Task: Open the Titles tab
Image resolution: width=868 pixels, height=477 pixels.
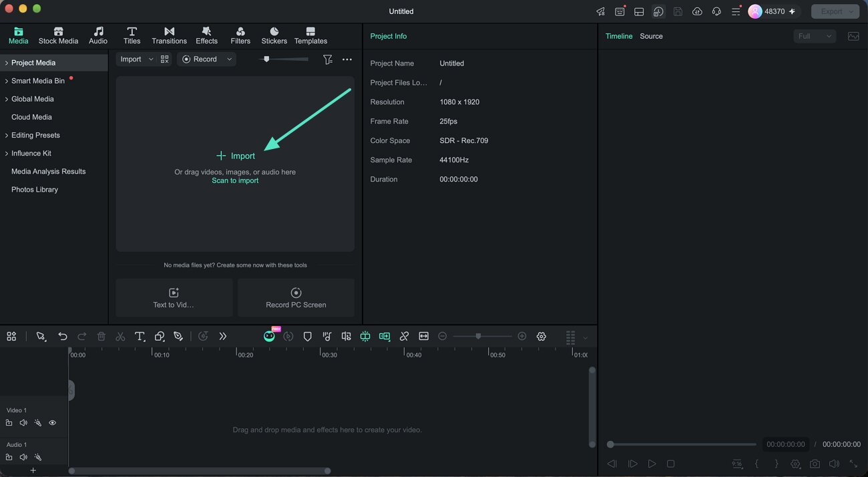Action: [132, 36]
